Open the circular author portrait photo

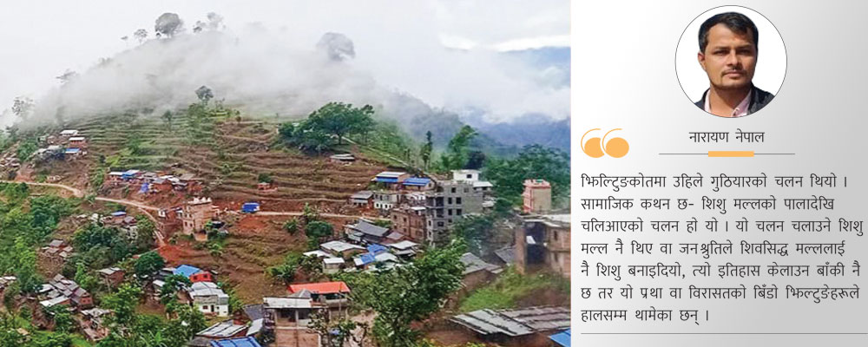point(731,62)
